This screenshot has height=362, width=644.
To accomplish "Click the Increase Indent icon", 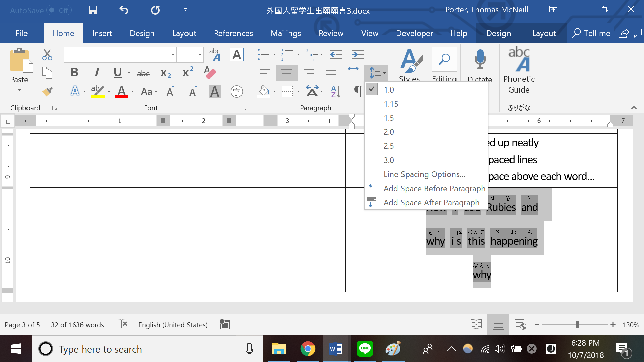I will tap(358, 54).
